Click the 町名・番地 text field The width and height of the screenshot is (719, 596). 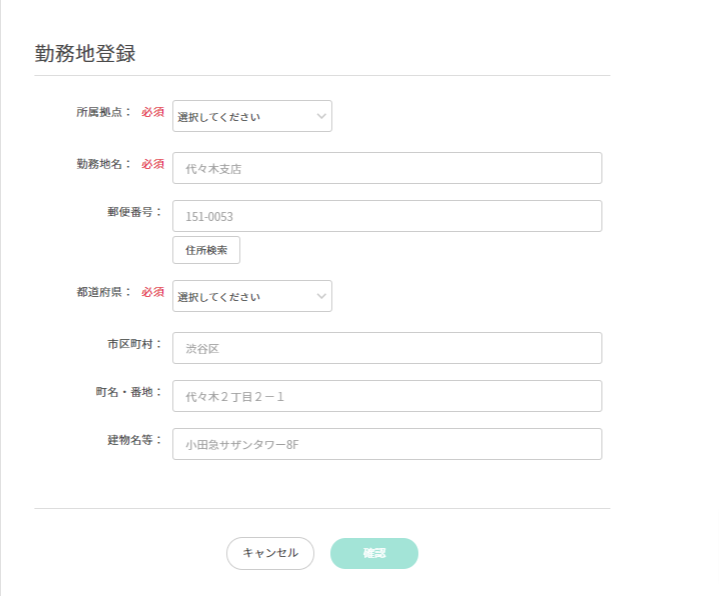(387, 396)
